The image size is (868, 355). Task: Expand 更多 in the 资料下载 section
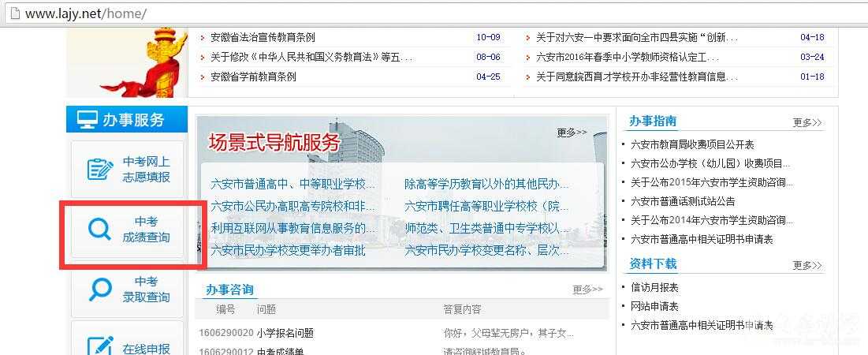[807, 266]
